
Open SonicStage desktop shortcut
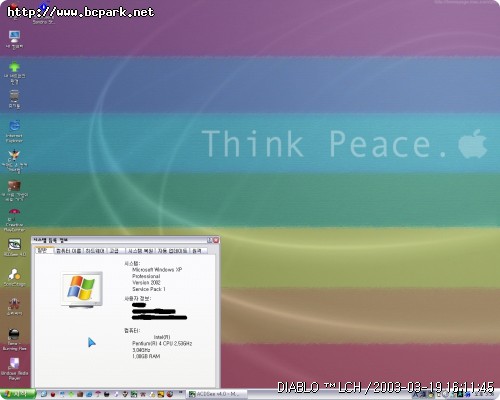coord(14,278)
